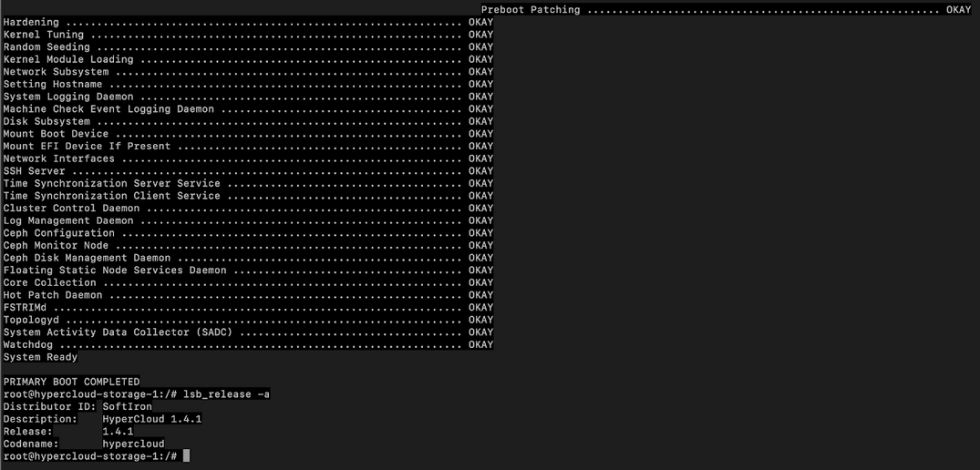Click the 'Hot Patch Daemon' line
Viewport: 980px width, 470px height.
tap(53, 295)
